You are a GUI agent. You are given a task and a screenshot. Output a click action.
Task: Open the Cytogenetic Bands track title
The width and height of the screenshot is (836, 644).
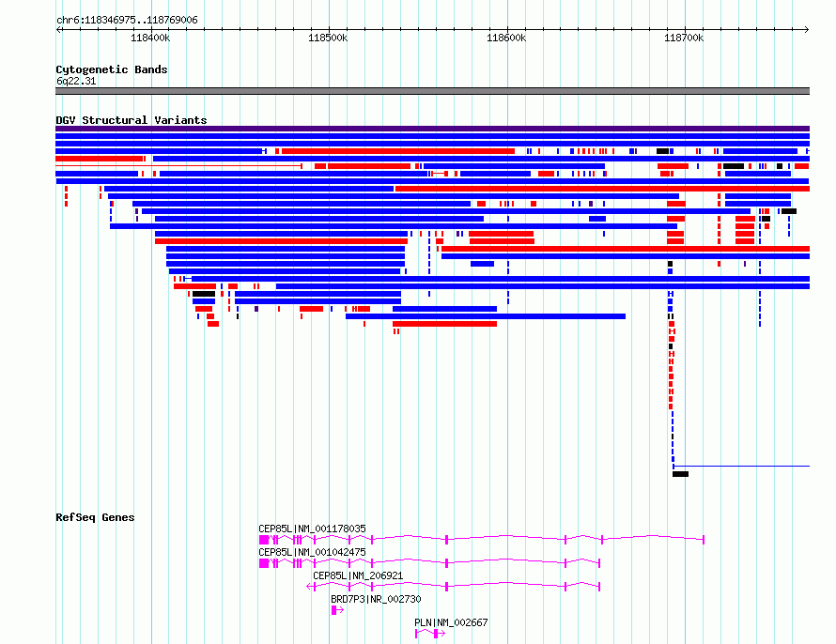point(112,69)
